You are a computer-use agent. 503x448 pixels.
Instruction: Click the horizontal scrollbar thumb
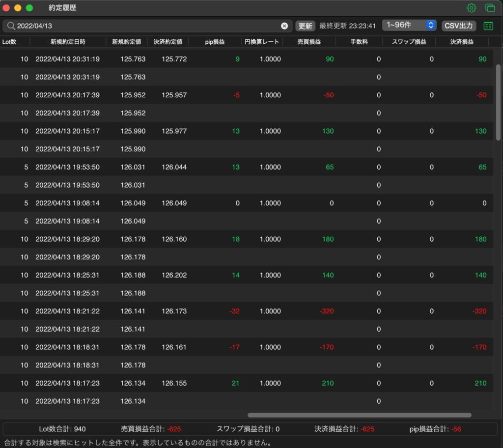[x=359, y=415]
